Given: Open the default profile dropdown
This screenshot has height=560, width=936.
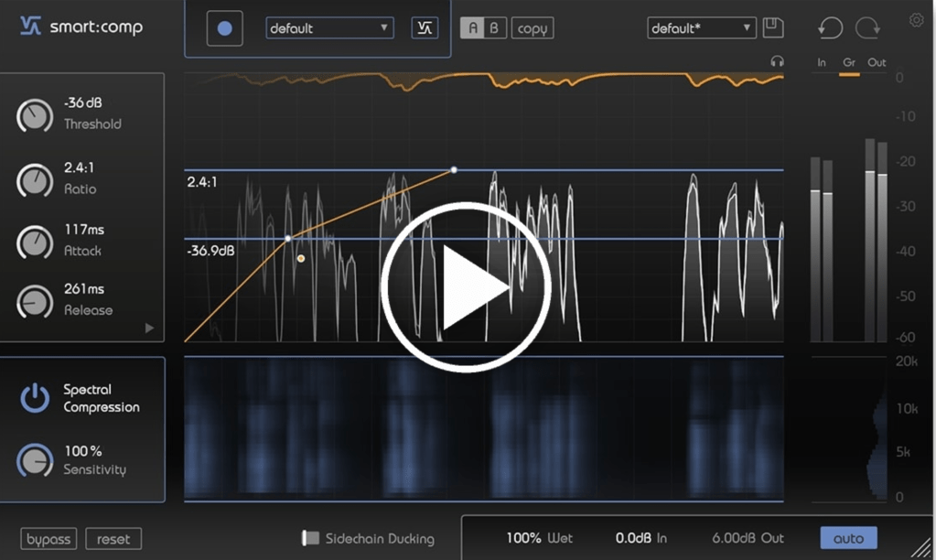Looking at the screenshot, I should [329, 28].
